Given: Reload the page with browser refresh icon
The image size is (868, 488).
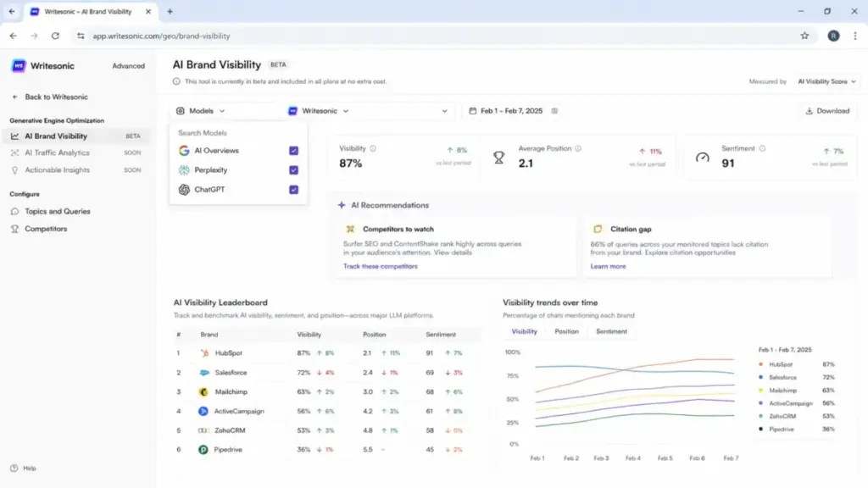Looking at the screenshot, I should [55, 36].
